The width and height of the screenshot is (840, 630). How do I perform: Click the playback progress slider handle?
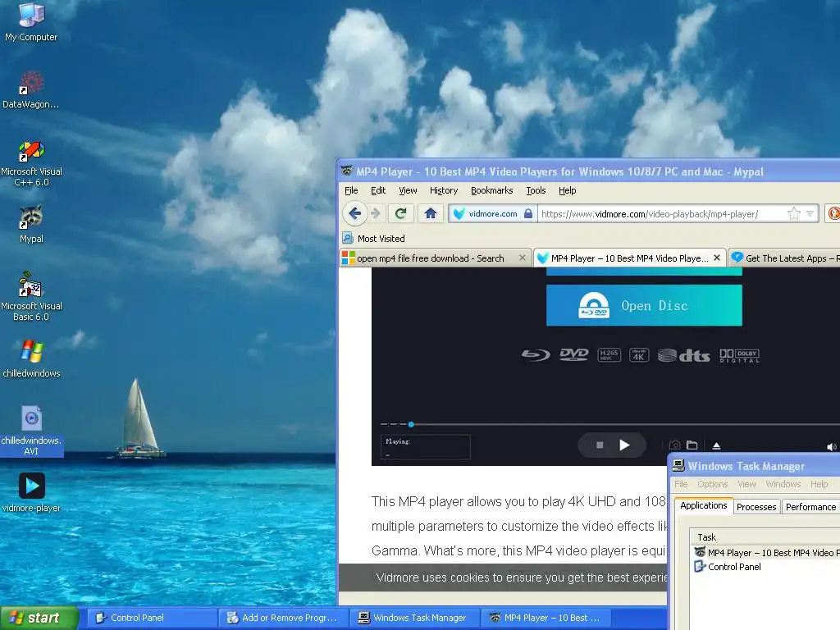tap(411, 424)
